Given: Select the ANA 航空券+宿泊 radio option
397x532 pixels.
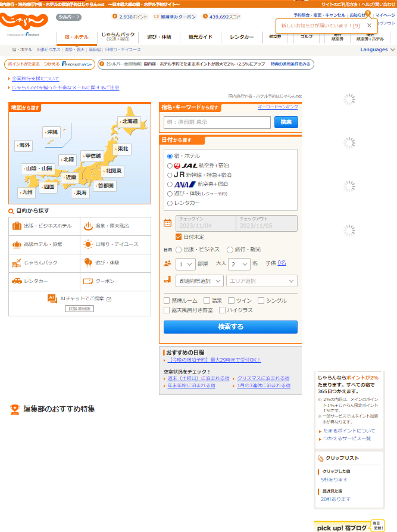Looking at the screenshot, I should click(x=170, y=185).
